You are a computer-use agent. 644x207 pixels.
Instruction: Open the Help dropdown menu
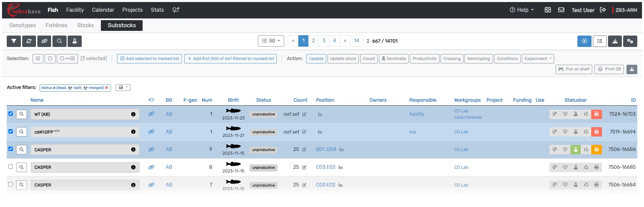522,10
